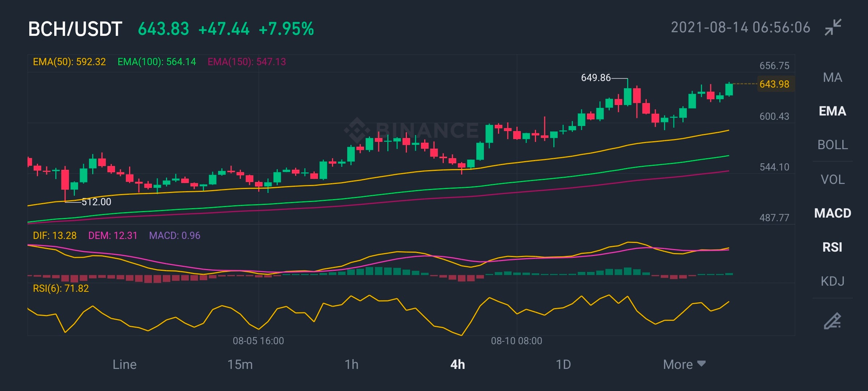Toggle the RSI sub-indicator

(833, 247)
